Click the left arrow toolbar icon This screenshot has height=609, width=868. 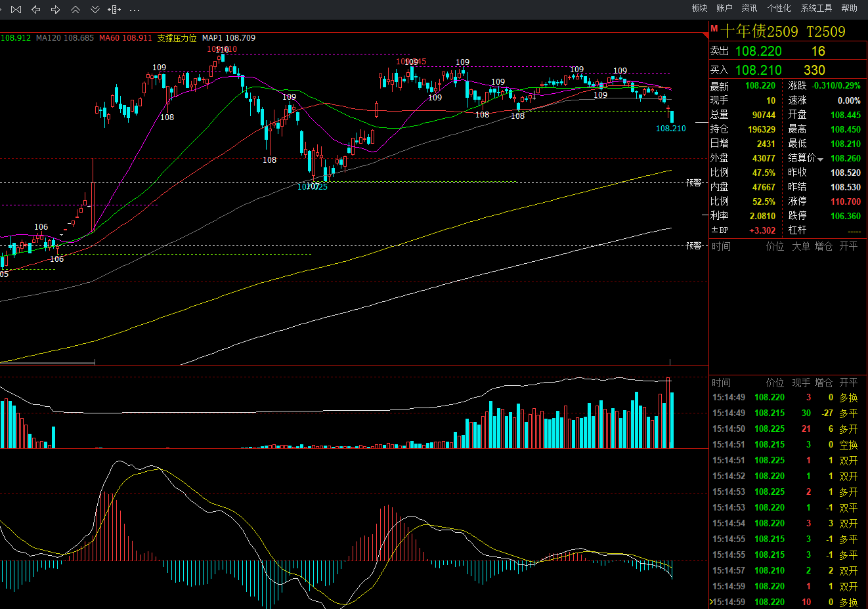point(36,9)
